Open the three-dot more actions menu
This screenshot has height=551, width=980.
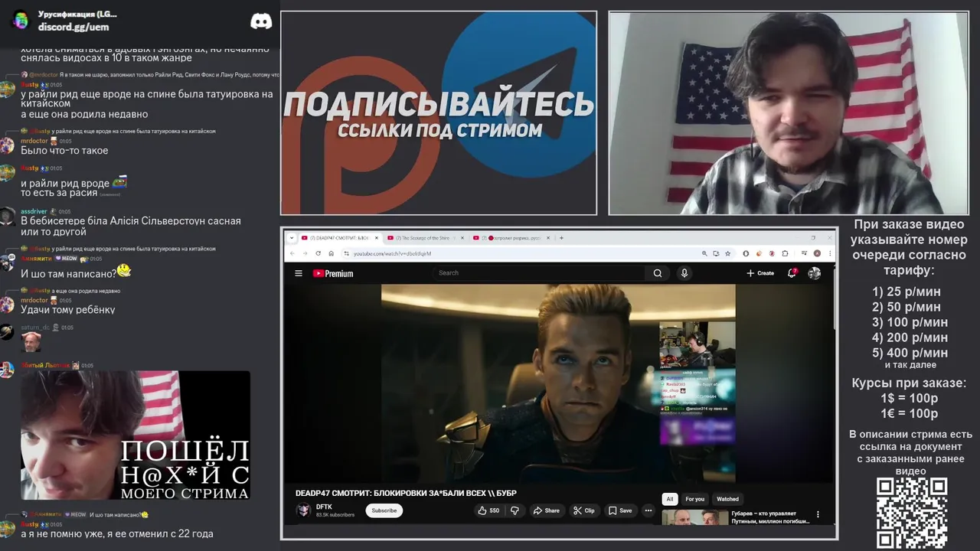(648, 510)
